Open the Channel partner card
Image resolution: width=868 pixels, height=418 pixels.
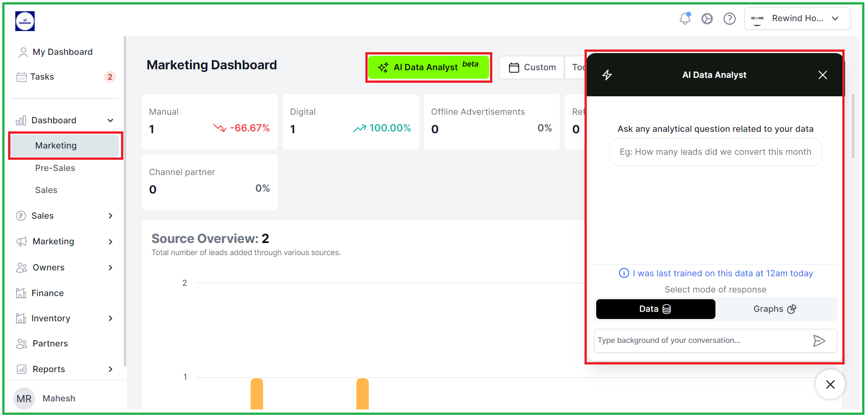[x=210, y=182]
